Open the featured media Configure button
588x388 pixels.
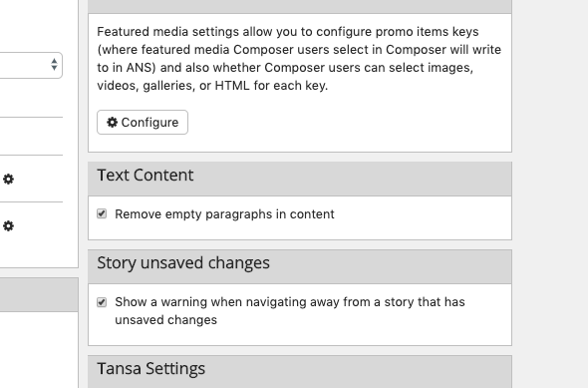coord(143,123)
